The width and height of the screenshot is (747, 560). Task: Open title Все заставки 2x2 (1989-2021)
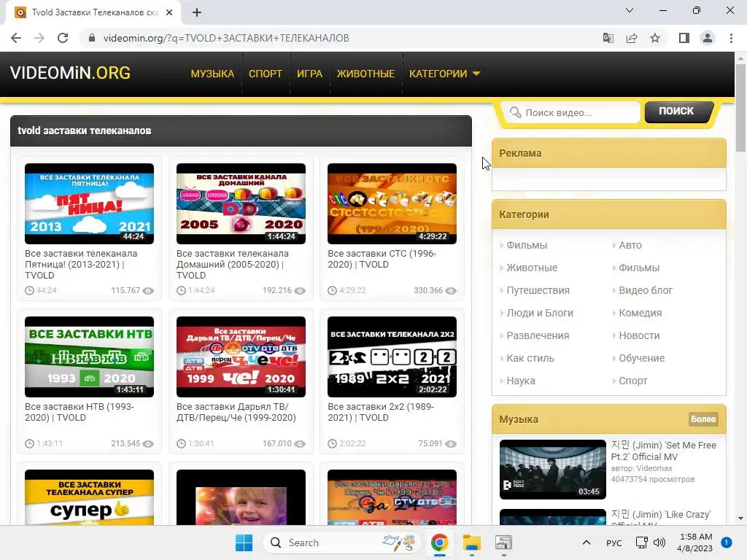381,412
